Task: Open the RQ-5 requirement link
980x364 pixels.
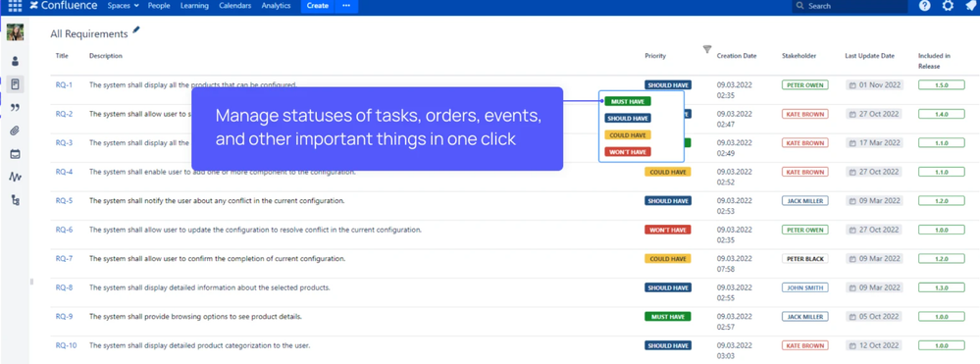Action: pyautogui.click(x=64, y=201)
